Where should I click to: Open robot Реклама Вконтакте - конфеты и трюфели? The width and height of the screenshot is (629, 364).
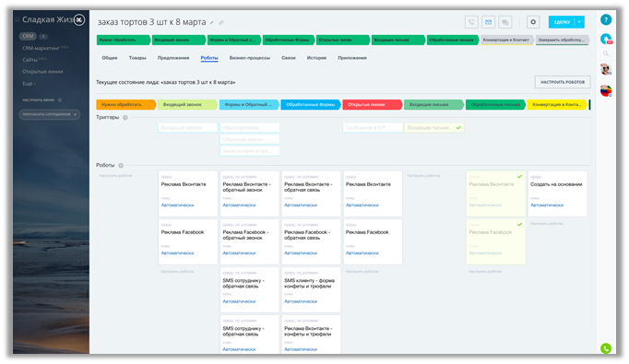pyautogui.click(x=311, y=335)
